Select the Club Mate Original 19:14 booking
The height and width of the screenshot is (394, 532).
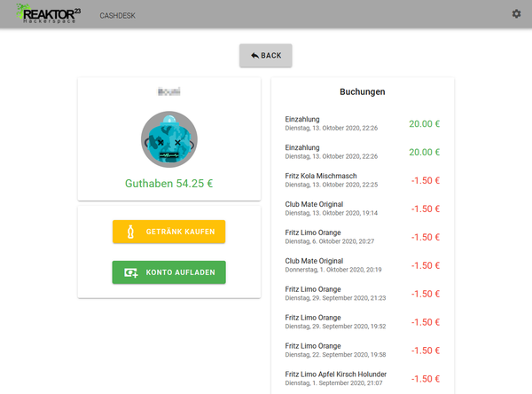coord(363,209)
